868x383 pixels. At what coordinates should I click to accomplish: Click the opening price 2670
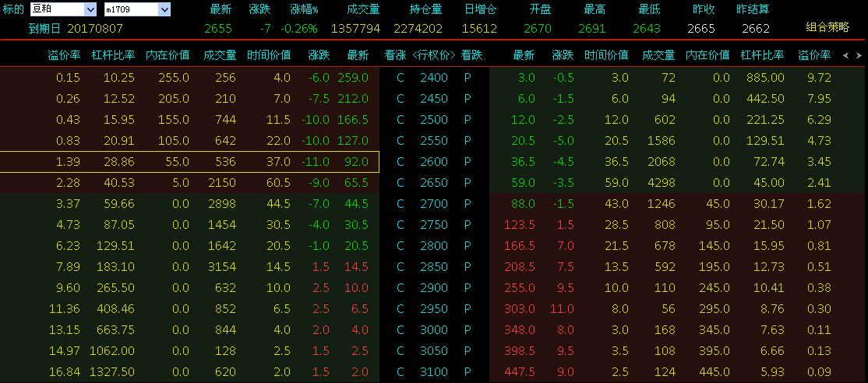[538, 29]
